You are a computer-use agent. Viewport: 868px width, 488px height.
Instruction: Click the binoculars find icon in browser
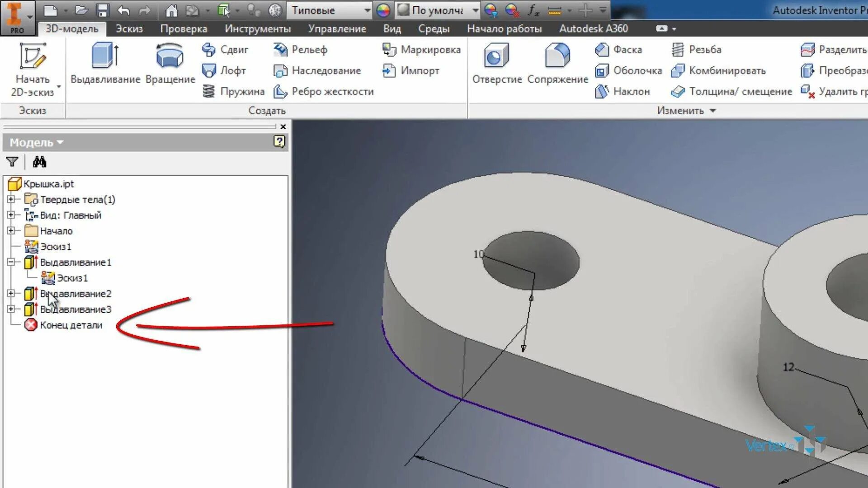pyautogui.click(x=39, y=162)
